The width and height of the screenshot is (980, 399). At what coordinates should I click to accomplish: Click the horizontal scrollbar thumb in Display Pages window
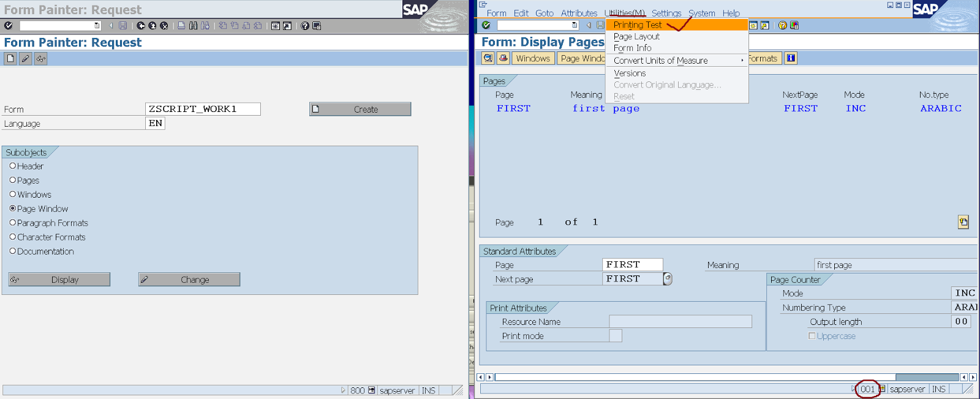(927, 377)
